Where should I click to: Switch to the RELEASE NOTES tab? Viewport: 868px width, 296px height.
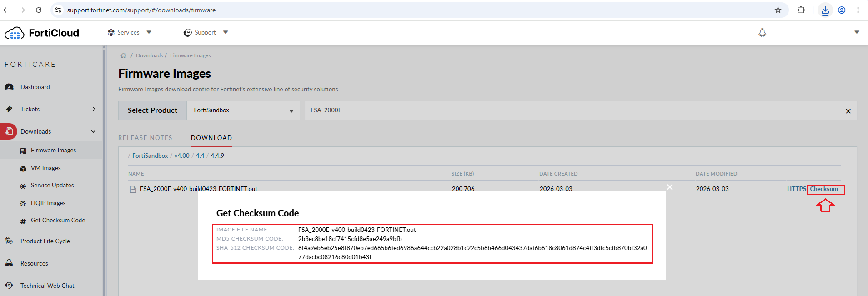pos(145,138)
